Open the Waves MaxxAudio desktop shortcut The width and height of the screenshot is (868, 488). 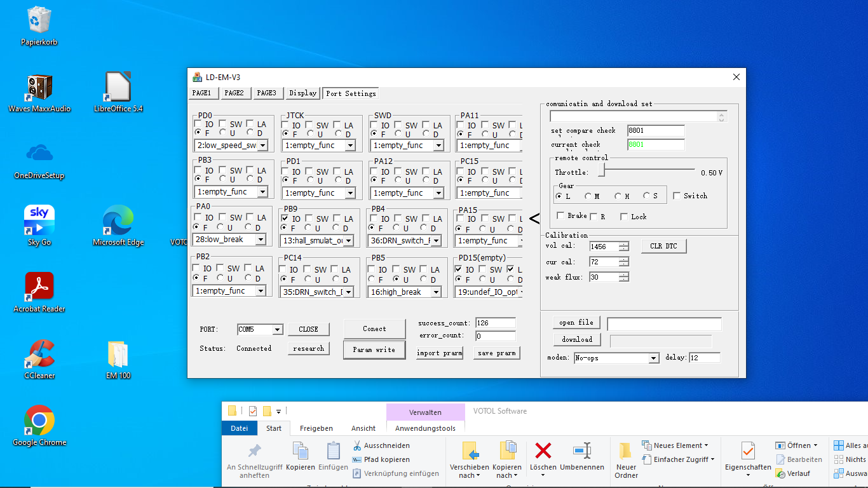pyautogui.click(x=39, y=88)
